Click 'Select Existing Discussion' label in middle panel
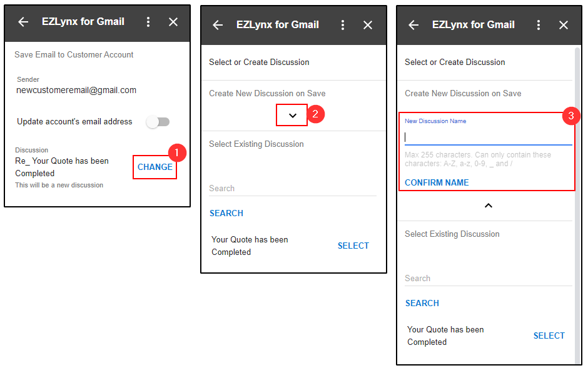 click(x=256, y=144)
